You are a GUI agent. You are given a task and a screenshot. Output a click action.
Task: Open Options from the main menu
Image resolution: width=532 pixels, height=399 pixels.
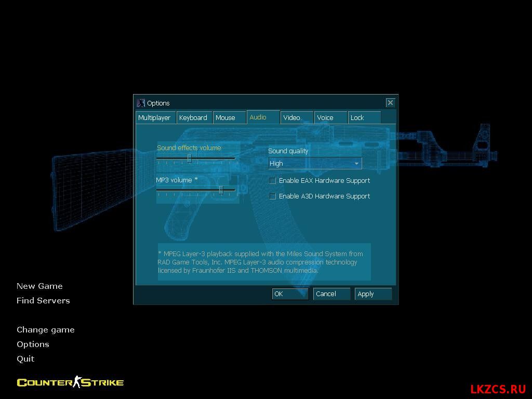point(33,344)
